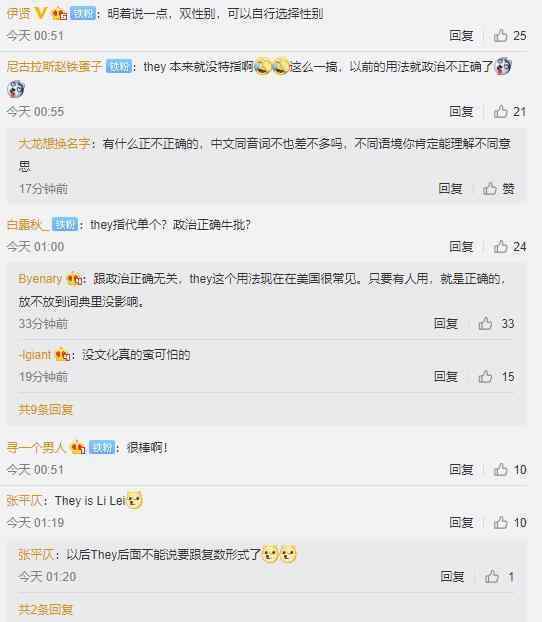
Task: Reply to 伊贤's comment
Action: click(x=461, y=36)
